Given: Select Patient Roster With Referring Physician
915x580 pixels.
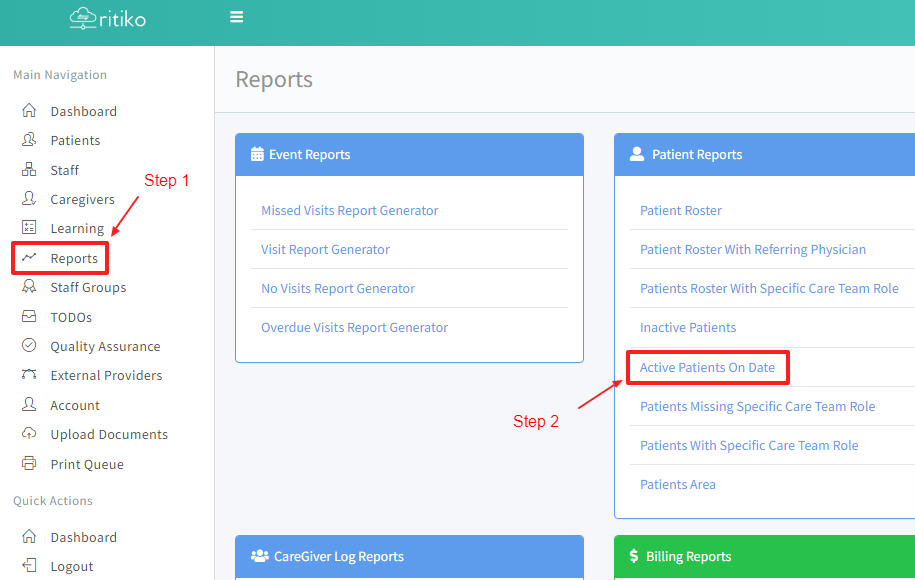Looking at the screenshot, I should 752,250.
